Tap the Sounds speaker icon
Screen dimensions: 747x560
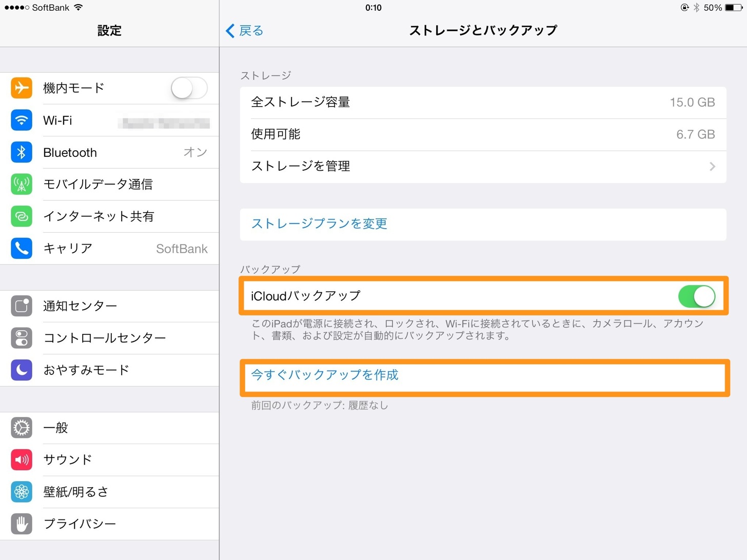point(22,459)
